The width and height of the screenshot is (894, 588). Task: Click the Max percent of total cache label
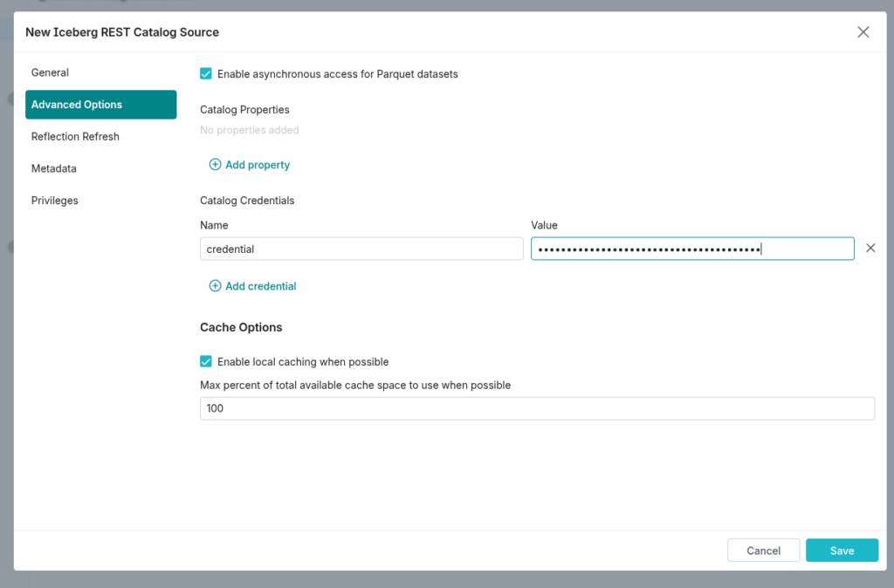(355, 385)
